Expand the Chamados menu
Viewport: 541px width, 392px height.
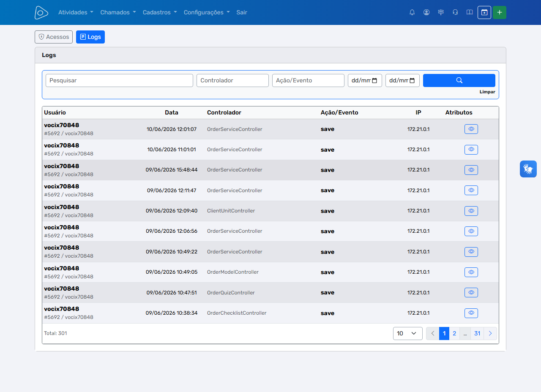coord(118,13)
